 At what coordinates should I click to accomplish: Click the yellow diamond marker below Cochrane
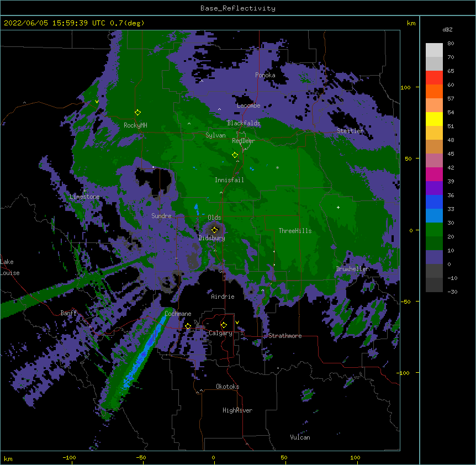tap(188, 326)
